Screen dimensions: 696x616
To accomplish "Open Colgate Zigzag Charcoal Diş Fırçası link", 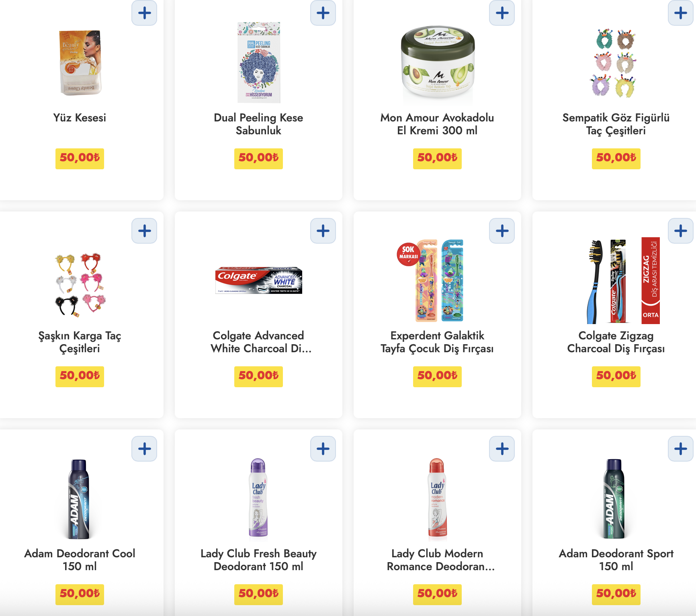I will pyautogui.click(x=616, y=342).
